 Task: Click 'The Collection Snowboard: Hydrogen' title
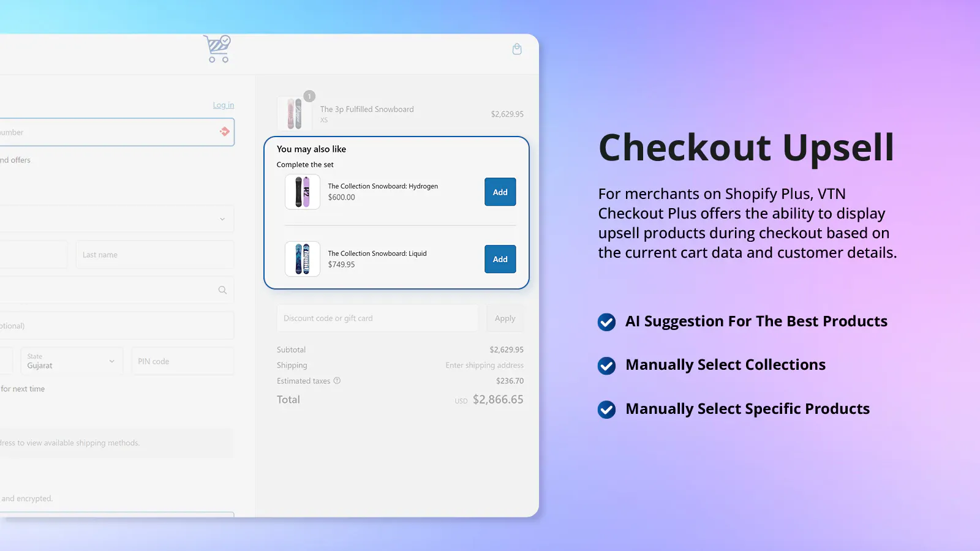383,186
